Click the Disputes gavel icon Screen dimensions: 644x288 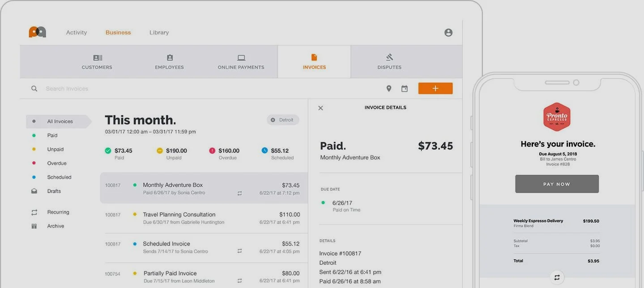tap(389, 57)
